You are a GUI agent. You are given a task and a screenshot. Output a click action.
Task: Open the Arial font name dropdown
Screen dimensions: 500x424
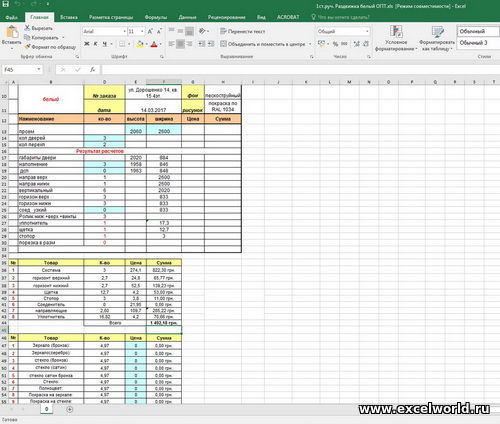[125, 31]
